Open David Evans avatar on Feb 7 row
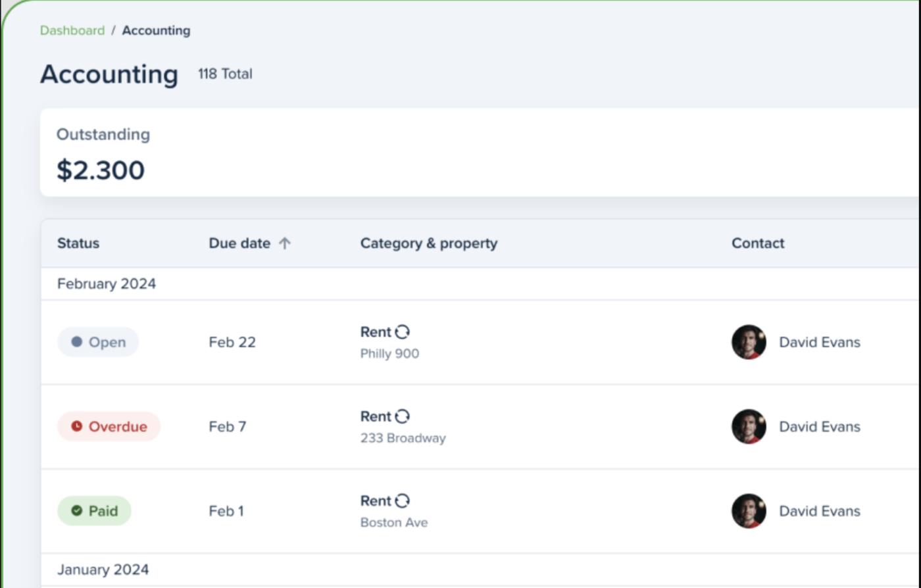Screen dimensions: 921x588 [x=749, y=426]
